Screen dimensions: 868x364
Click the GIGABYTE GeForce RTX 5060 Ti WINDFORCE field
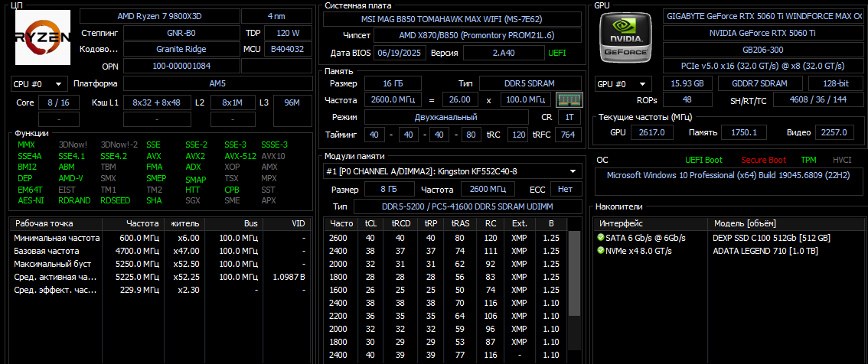click(764, 16)
